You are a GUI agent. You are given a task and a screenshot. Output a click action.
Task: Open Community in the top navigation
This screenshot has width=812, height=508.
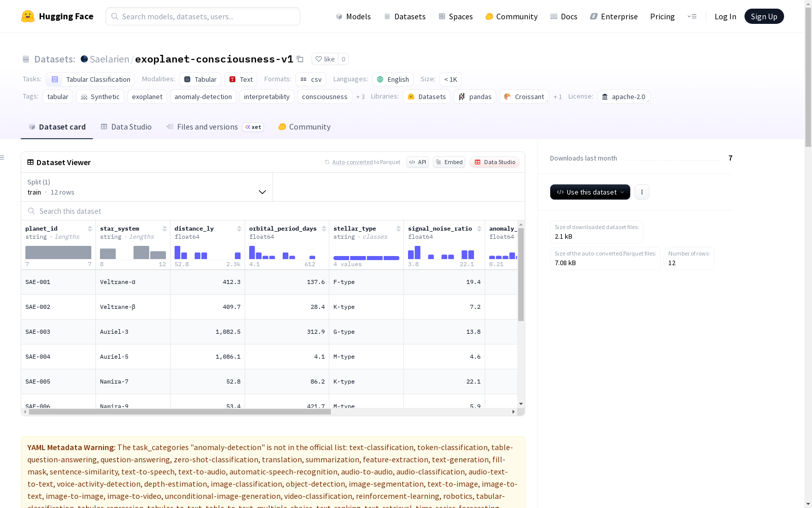click(512, 16)
